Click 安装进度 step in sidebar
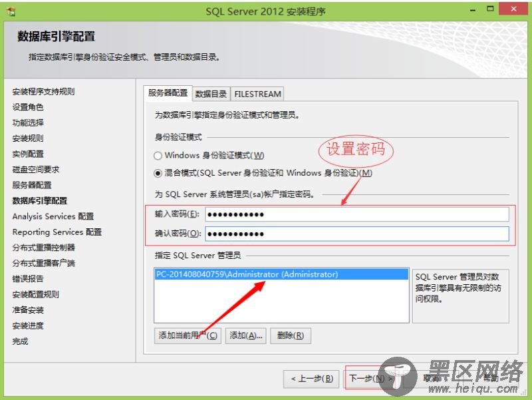Screen dimensions: 532x400 (28, 325)
